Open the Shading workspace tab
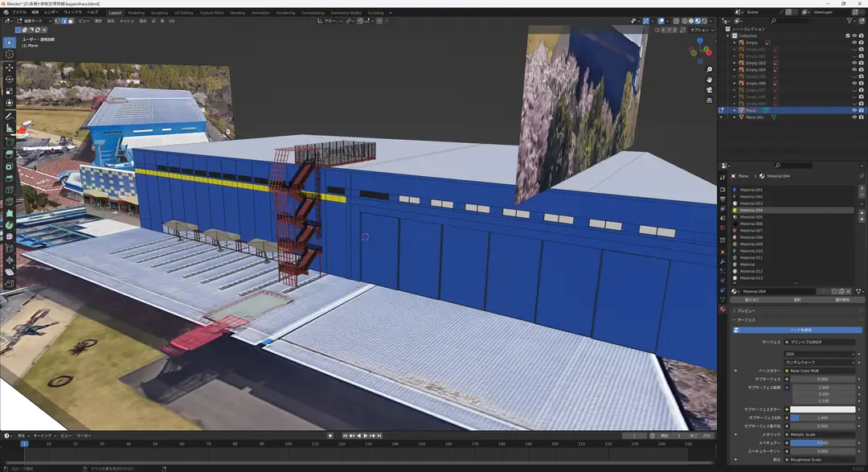This screenshot has width=868, height=472. pyautogui.click(x=237, y=13)
